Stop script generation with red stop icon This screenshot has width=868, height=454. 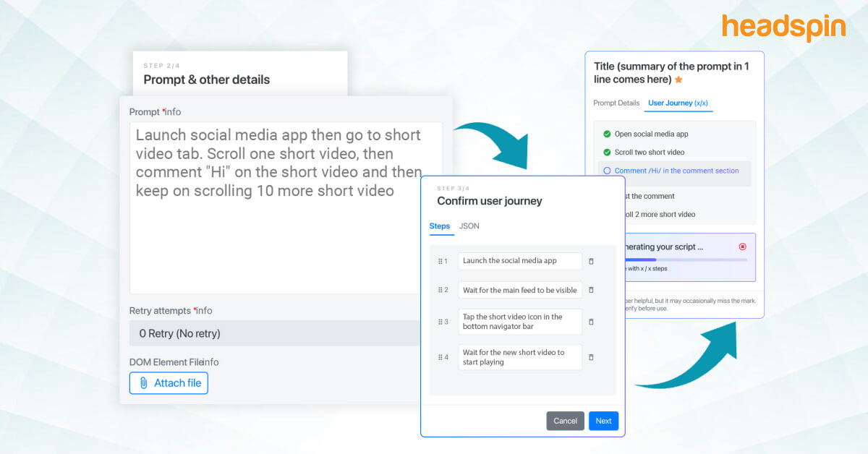[x=742, y=247]
